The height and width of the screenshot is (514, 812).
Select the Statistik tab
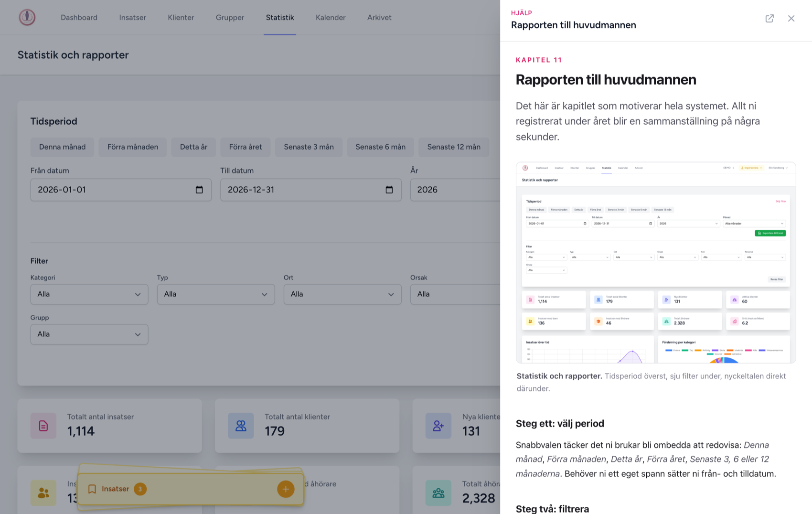pos(280,18)
